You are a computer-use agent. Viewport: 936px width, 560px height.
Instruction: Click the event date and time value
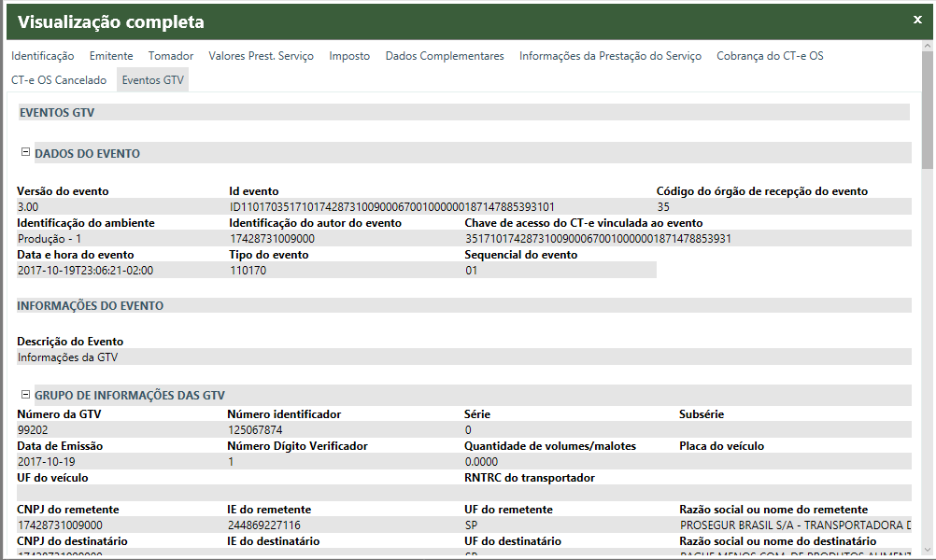86,271
